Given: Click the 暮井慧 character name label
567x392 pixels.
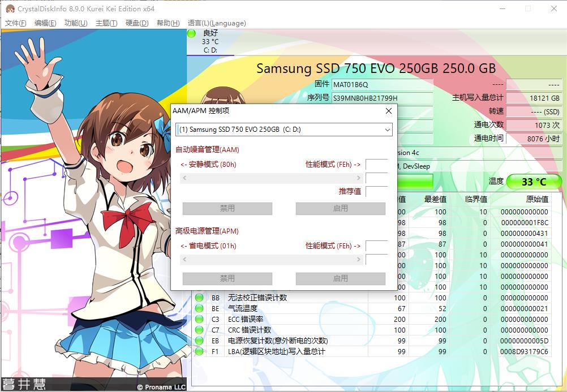Looking at the screenshot, I should (x=24, y=384).
